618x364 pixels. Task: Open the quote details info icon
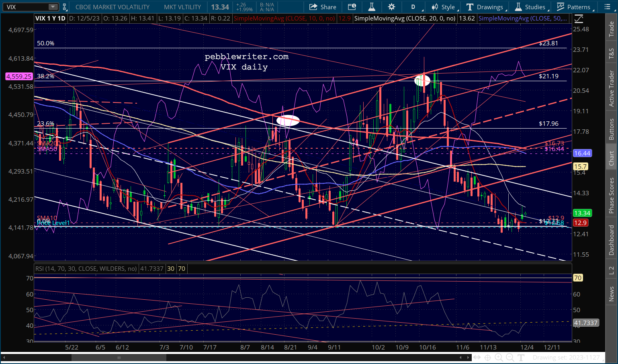(x=352, y=7)
